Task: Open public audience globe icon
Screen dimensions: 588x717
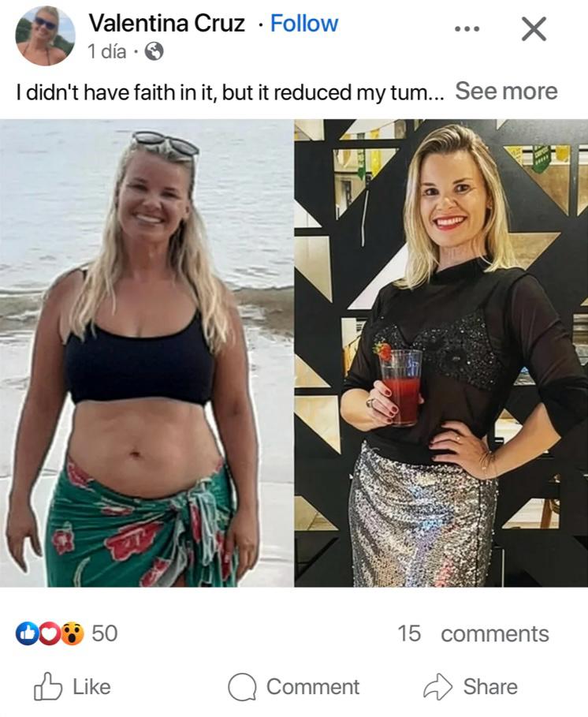Action: [154, 52]
